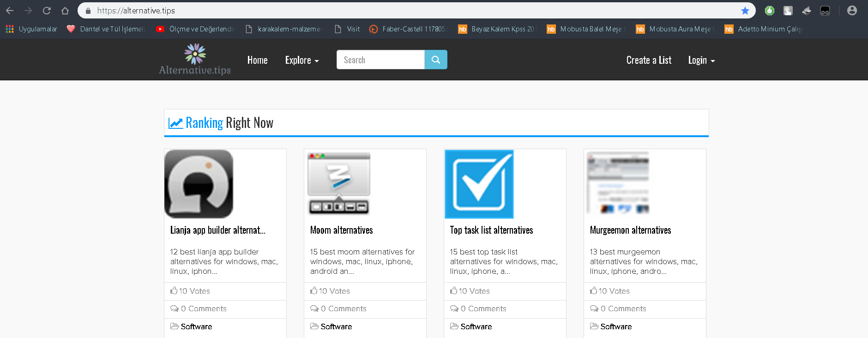
Task: Click folder icon on Top task list card
Action: (454, 326)
